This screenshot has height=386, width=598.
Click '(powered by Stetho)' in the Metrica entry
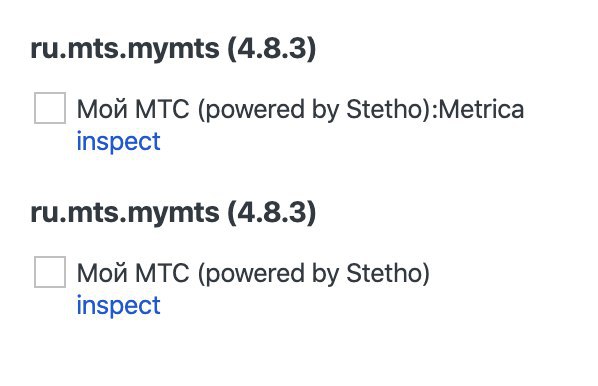(314, 110)
